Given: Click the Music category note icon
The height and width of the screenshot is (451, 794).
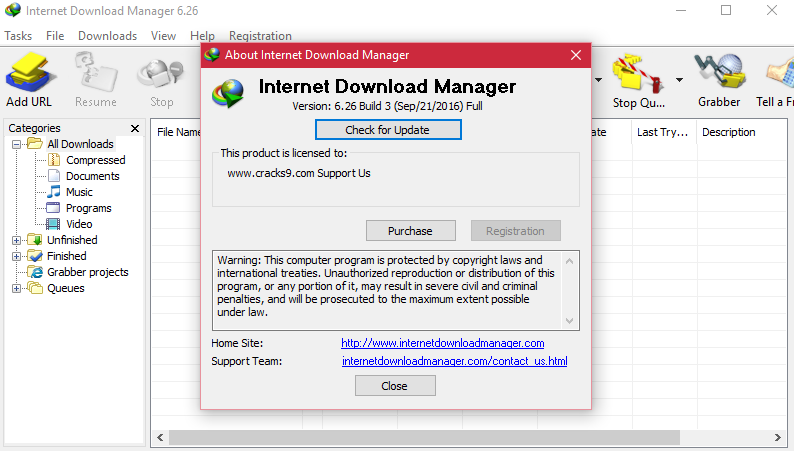Looking at the screenshot, I should (54, 192).
